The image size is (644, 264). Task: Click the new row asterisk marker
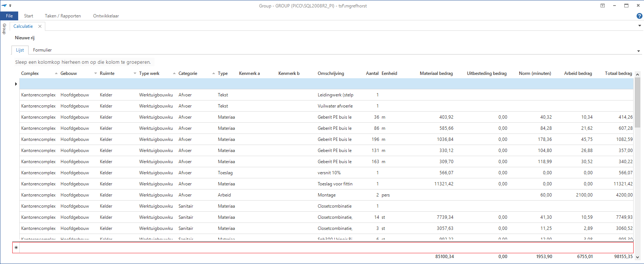coord(16,248)
